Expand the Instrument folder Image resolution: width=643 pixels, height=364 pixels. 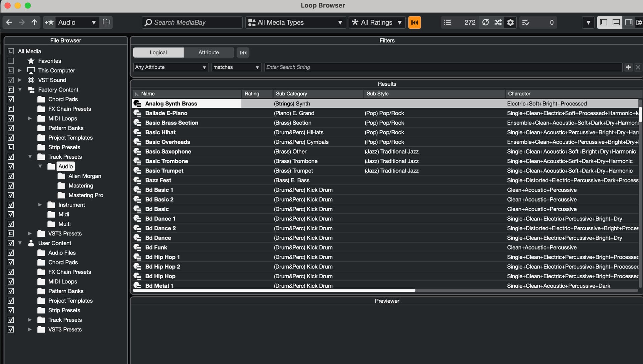click(40, 205)
